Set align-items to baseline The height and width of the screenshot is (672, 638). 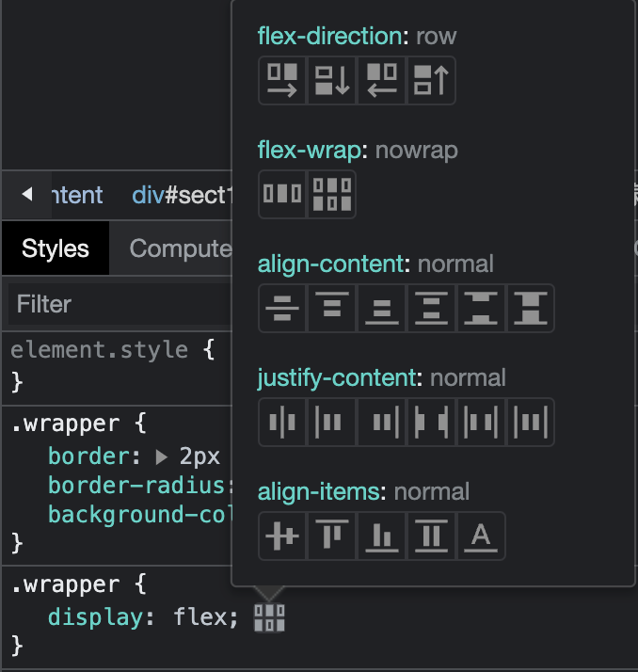pos(481,536)
